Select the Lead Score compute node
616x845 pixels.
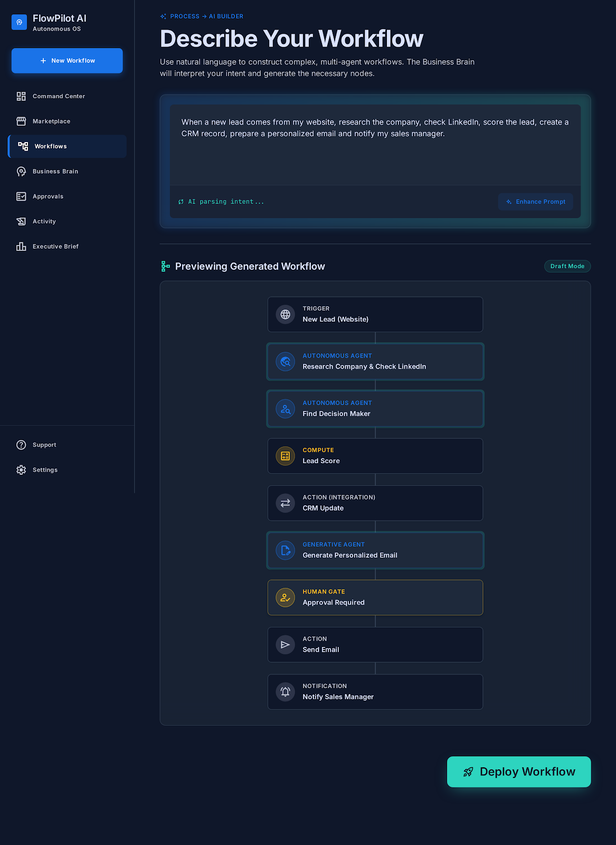tap(375, 456)
